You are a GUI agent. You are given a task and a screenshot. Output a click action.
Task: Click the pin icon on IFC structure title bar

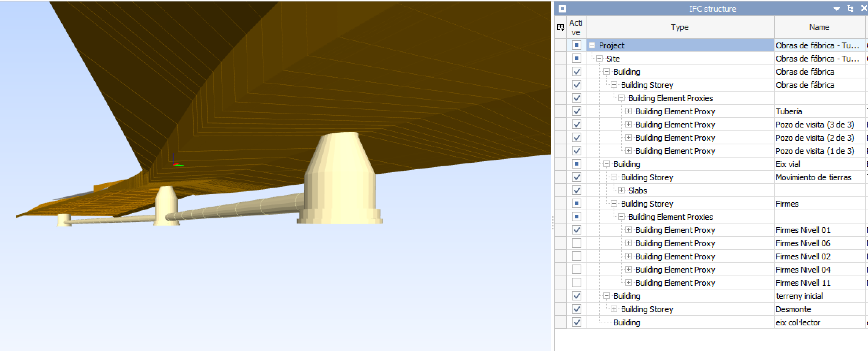pos(562,8)
